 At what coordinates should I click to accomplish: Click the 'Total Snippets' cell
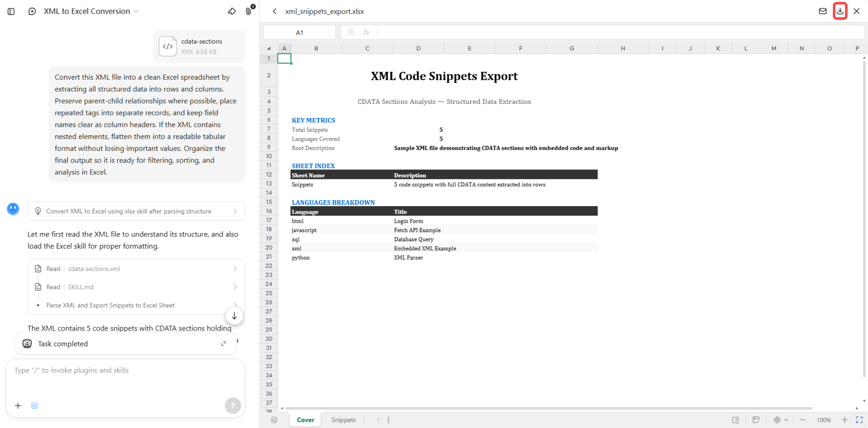click(x=310, y=130)
